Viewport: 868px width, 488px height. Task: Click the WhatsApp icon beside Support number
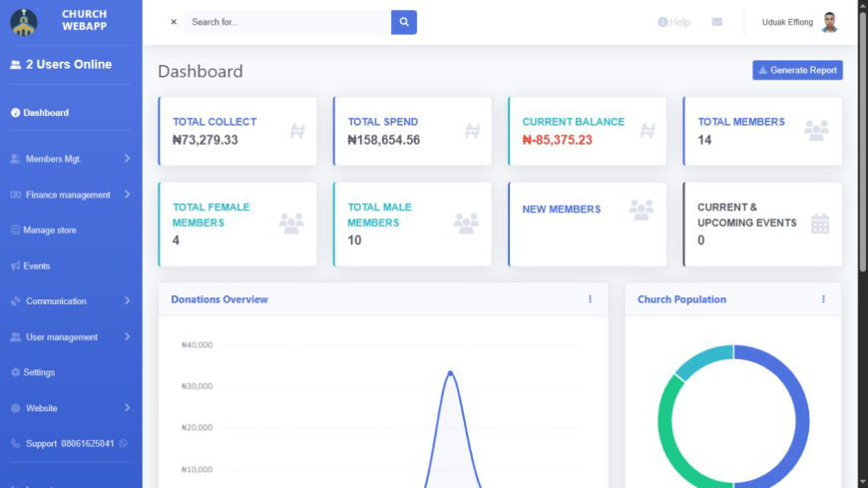[x=123, y=444]
